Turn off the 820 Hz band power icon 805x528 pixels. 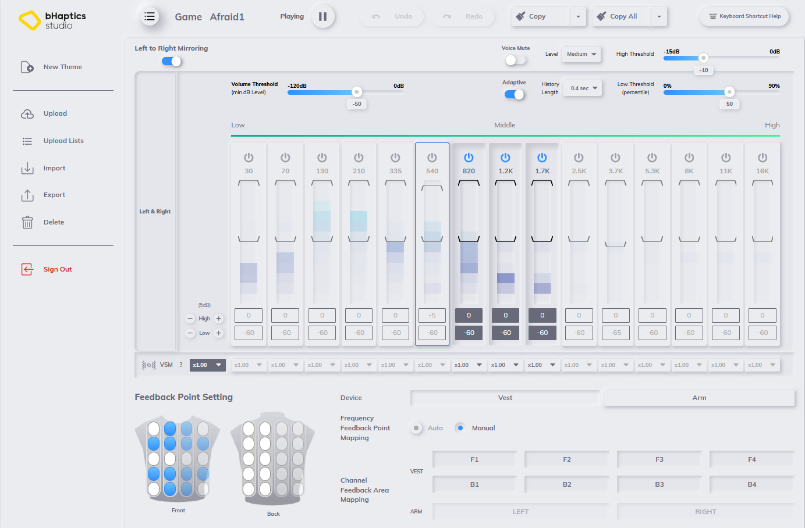[469, 158]
